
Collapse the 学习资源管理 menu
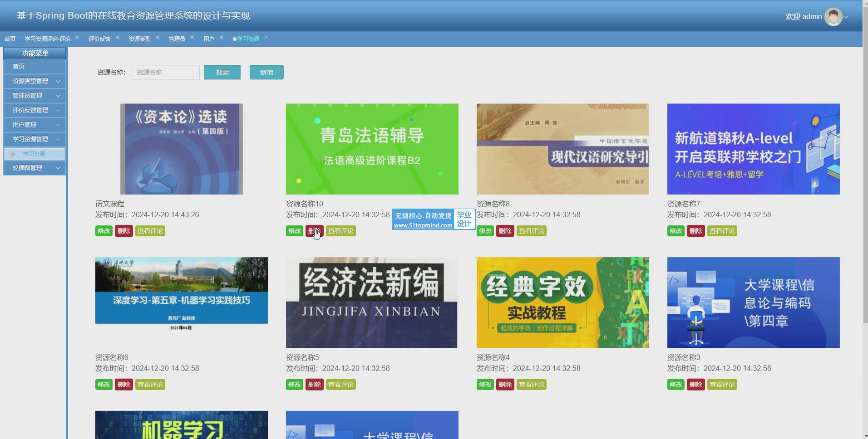35,139
